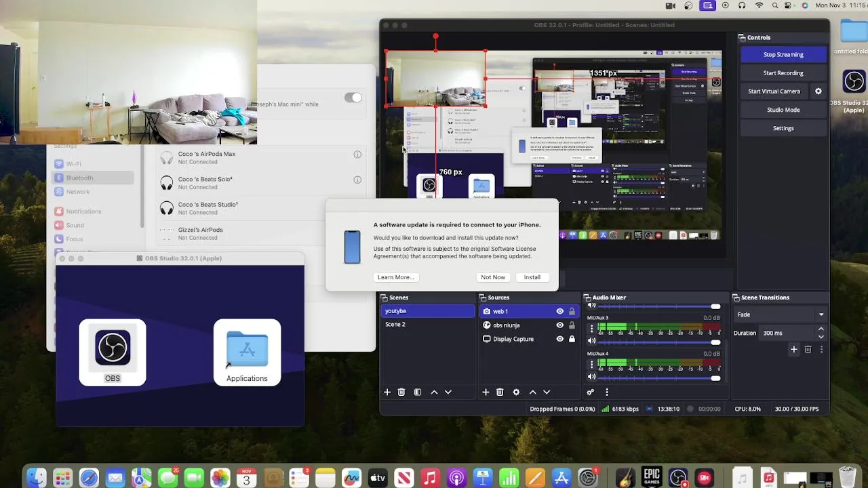868x488 pixels.
Task: Open Control Center in macOS menu bar
Action: (x=789, y=5)
